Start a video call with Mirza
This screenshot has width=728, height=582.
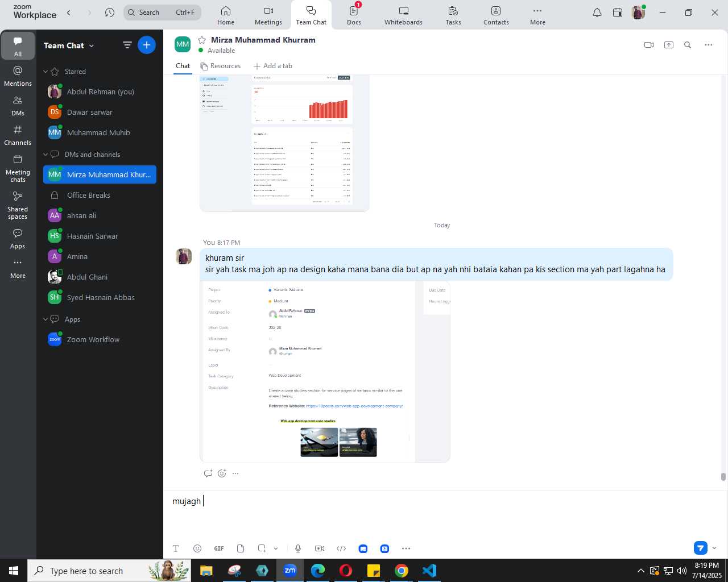coord(649,45)
